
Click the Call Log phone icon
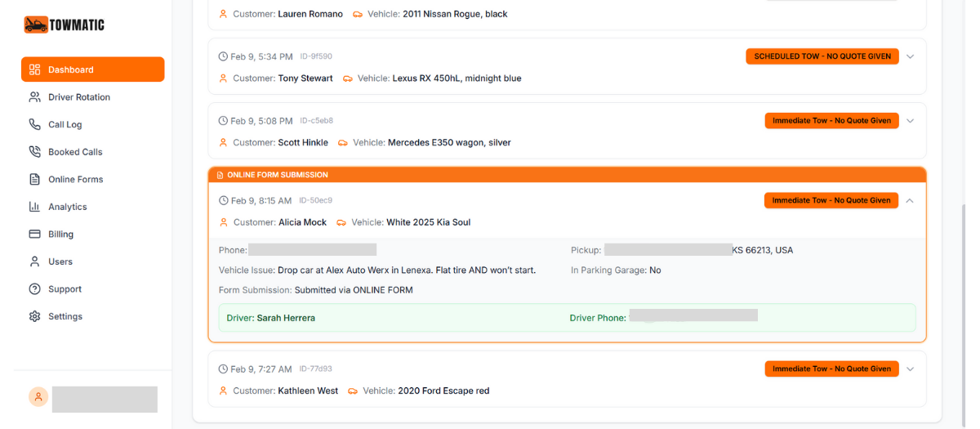[x=34, y=124]
